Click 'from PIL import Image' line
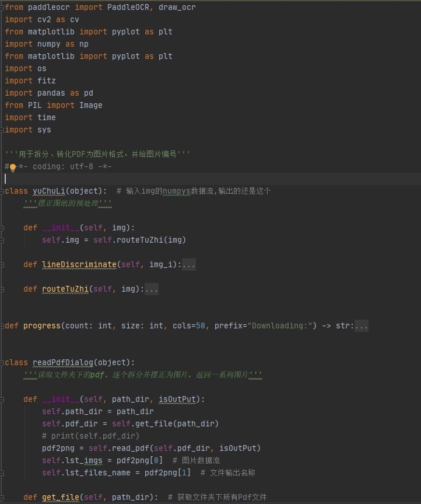Image resolution: width=421 pixels, height=504 pixels. pos(54,105)
